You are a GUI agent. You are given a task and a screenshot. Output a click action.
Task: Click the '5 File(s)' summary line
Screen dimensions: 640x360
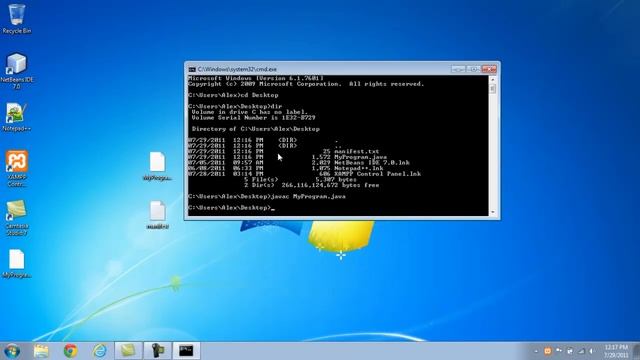click(x=300, y=180)
